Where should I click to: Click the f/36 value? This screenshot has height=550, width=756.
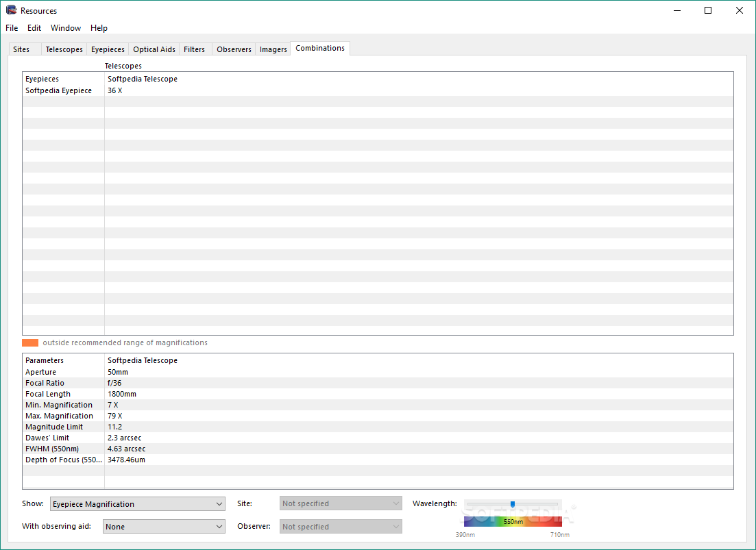pyautogui.click(x=114, y=383)
